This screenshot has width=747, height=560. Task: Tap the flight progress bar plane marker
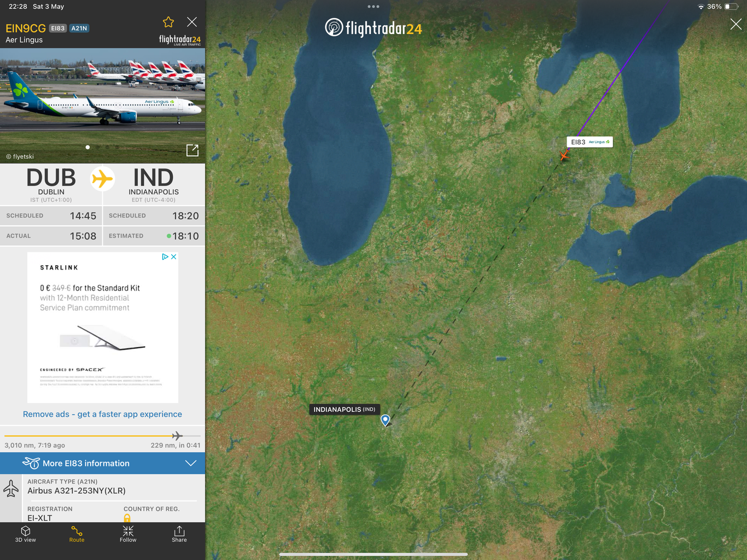(x=177, y=436)
